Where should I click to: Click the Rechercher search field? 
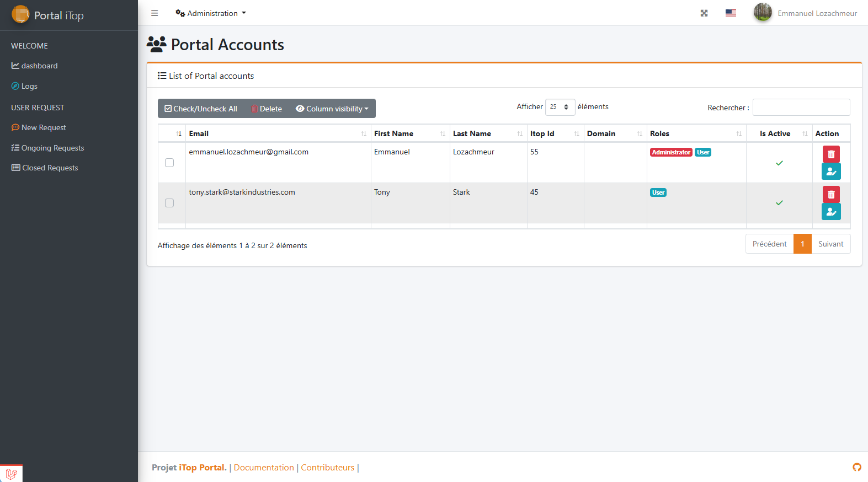(801, 108)
